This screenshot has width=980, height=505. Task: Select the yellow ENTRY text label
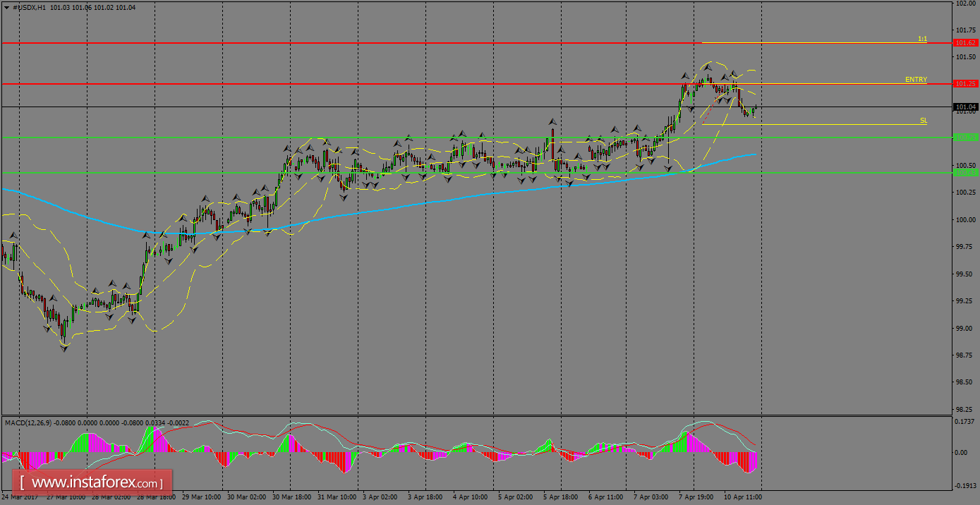click(x=916, y=79)
